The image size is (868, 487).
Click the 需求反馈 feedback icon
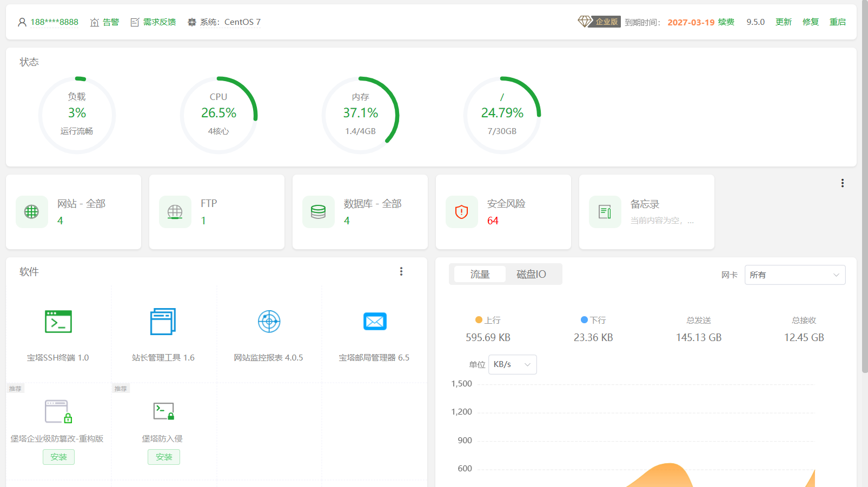135,22
